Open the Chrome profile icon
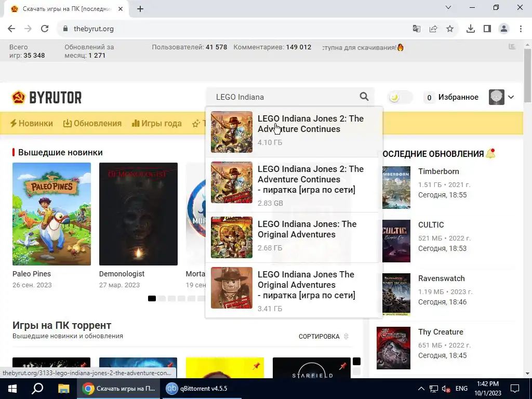 coord(504,29)
